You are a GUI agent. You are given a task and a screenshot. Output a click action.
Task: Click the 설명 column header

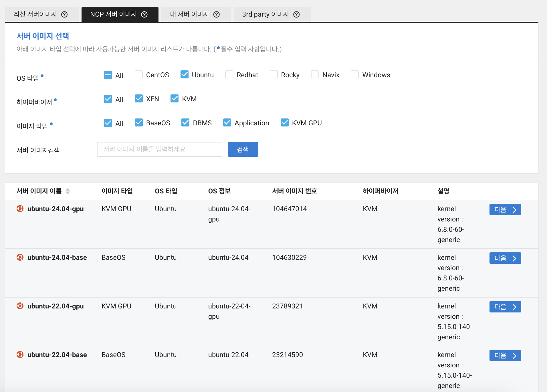pos(443,191)
